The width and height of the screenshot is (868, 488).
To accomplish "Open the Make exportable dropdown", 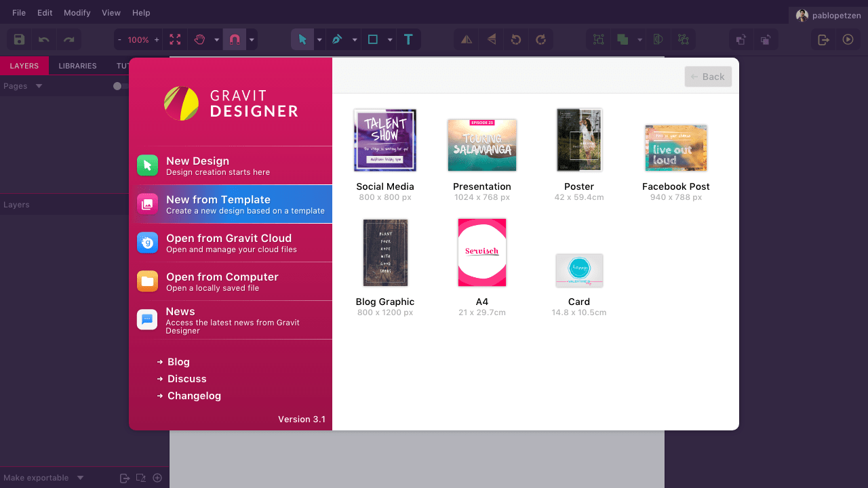I will [80, 478].
